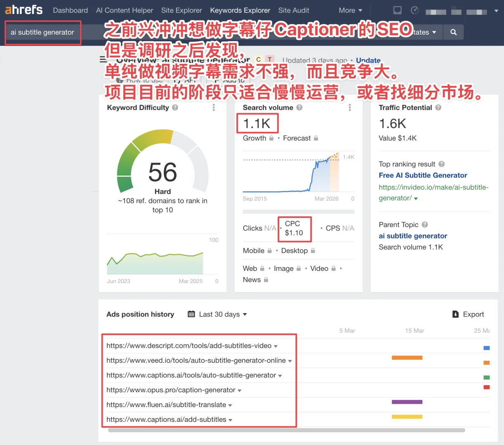Click the Update link near the timestamp

[367, 60]
